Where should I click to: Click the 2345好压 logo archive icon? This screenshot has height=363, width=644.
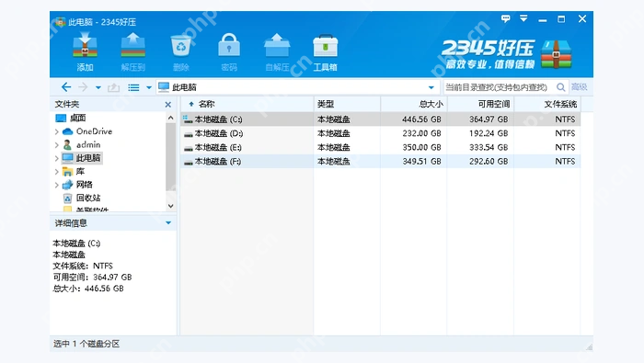[556, 54]
